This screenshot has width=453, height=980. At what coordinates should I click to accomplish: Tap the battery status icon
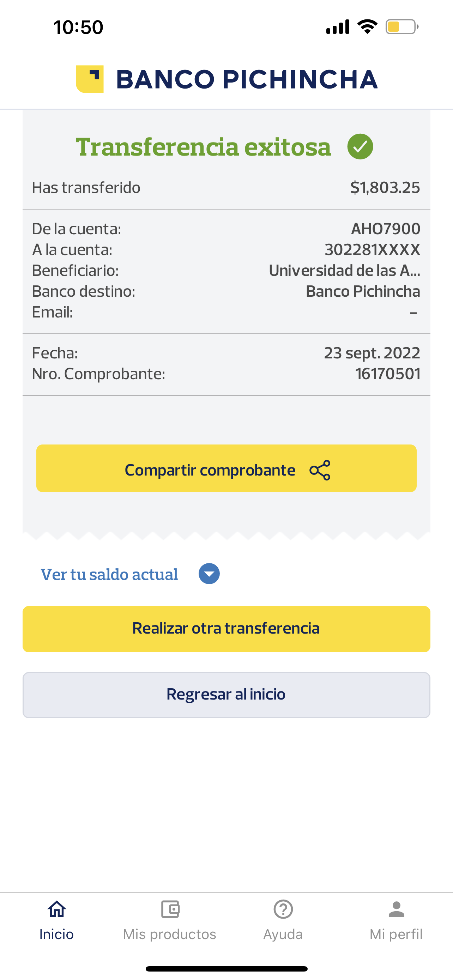coord(401,27)
